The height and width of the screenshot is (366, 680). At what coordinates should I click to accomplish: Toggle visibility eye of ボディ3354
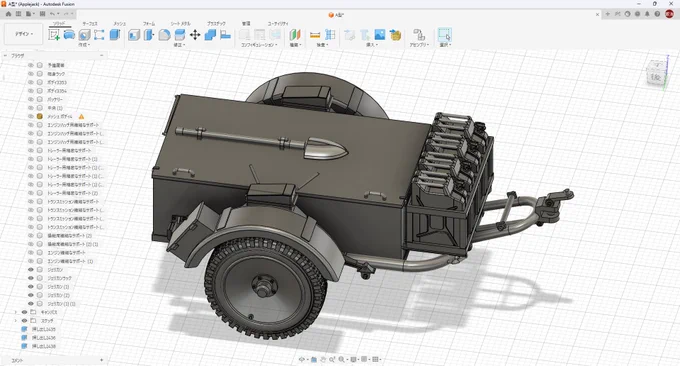(x=31, y=91)
